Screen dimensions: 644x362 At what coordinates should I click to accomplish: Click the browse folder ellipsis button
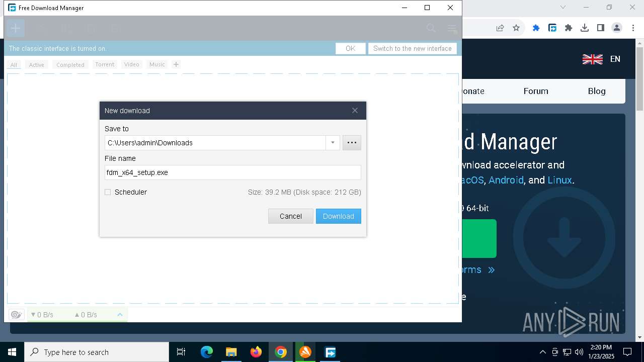[x=352, y=143]
